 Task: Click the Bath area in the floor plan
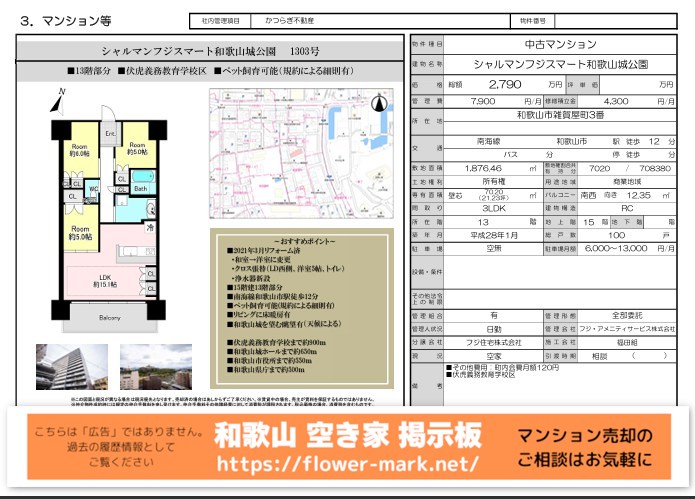pos(141,188)
